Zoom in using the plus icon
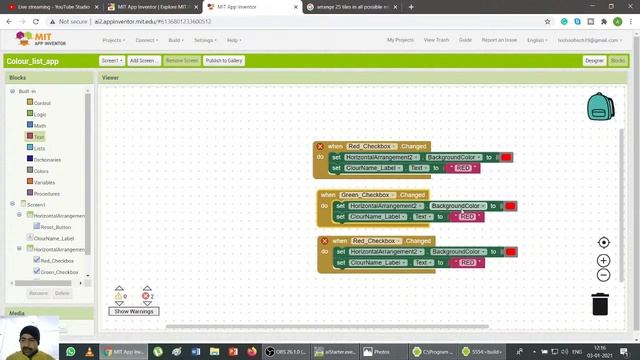Screen dimensions: 640x360 [x=603, y=260]
